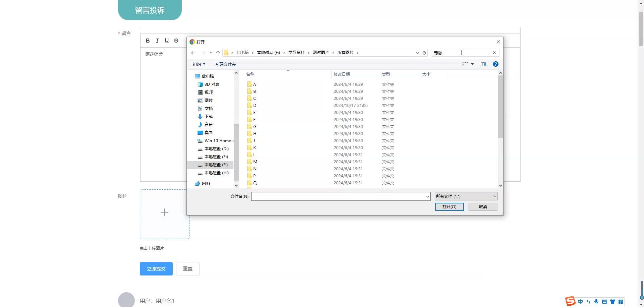
Task: Open the Sogou toolbox grid
Action: click(x=621, y=302)
